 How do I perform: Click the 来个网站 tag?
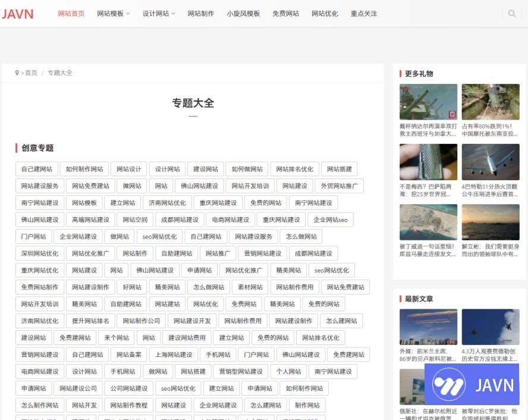pos(117,337)
